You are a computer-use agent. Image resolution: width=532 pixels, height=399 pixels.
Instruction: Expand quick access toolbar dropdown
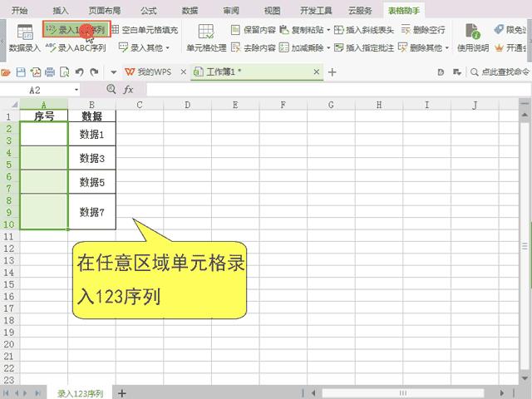114,72
